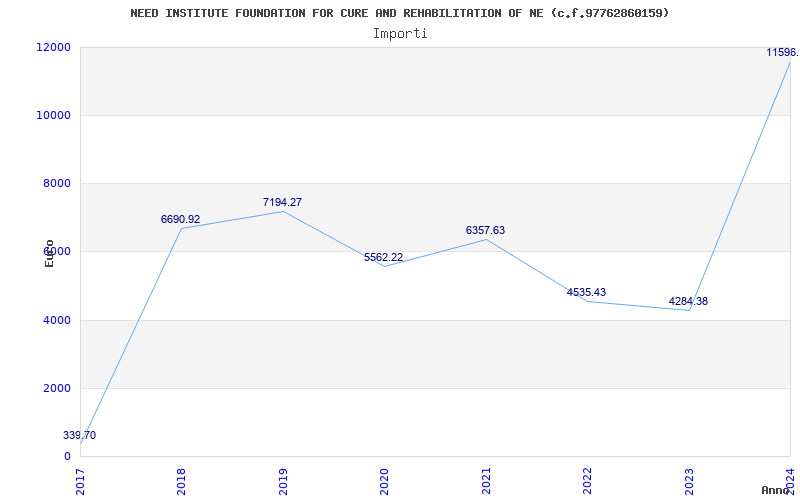Viewport: 800px width, 500px height.
Task: Select the 4535.43 data label
Action: (587, 292)
